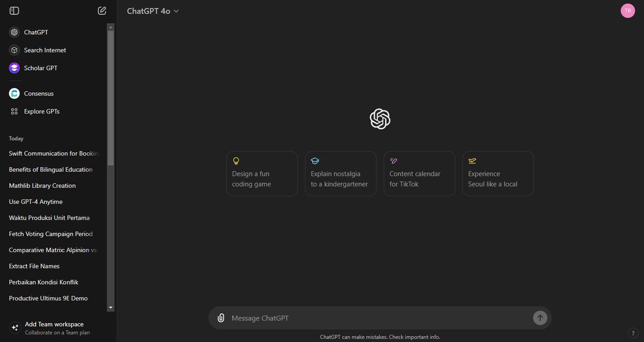Open the Comparative Matrix: Alpinion chat

(x=54, y=250)
